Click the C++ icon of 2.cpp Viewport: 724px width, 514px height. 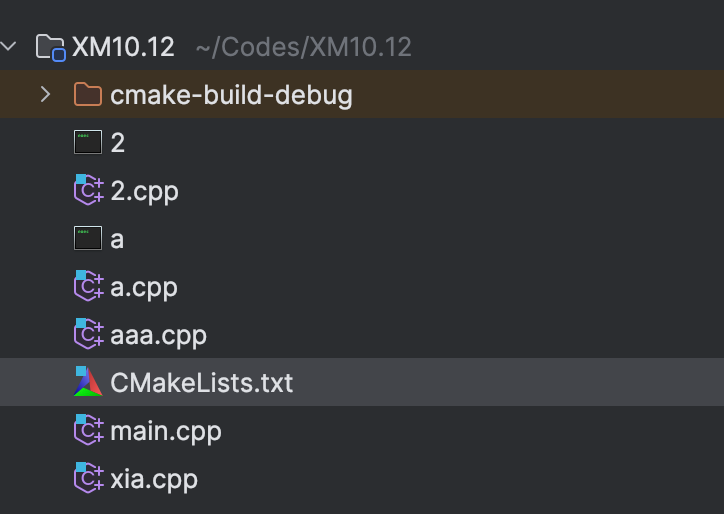[x=89, y=191]
